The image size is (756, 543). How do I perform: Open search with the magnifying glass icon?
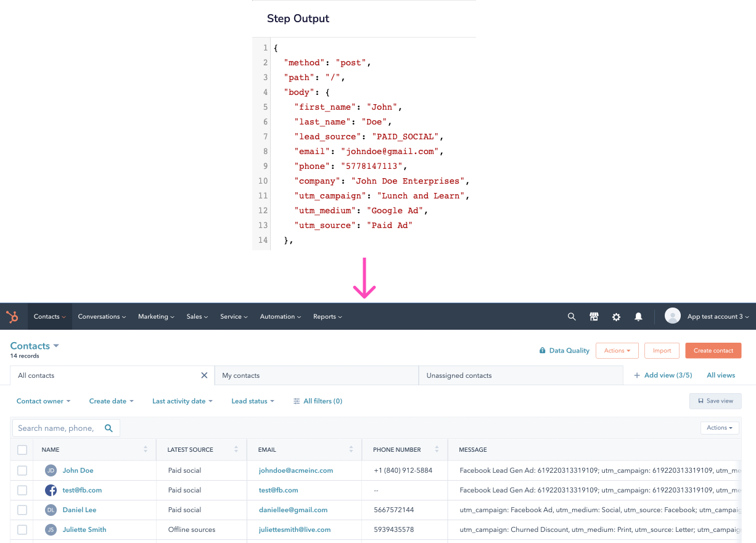(x=572, y=317)
